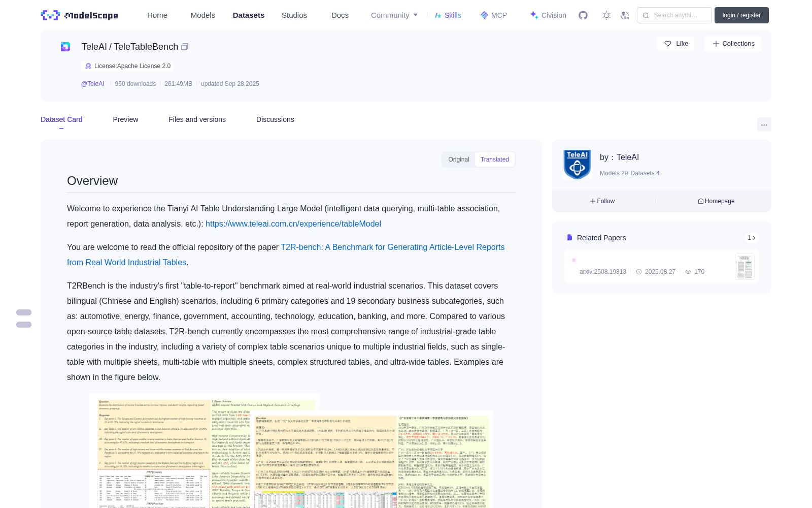Viewport: 812px width, 508px height.
Task: Click the search magnifier icon
Action: 646,15
